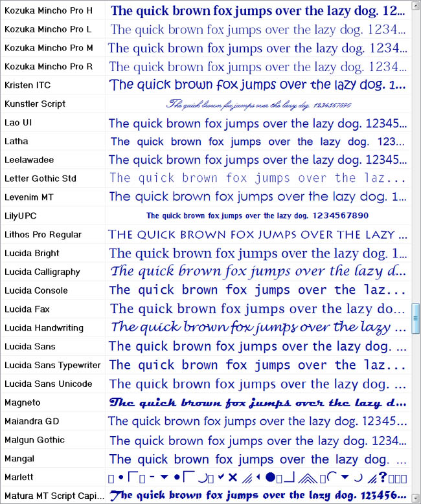Click the Lucida Handwriting preview sample
Screen dimensions: 421x504
coord(258,327)
